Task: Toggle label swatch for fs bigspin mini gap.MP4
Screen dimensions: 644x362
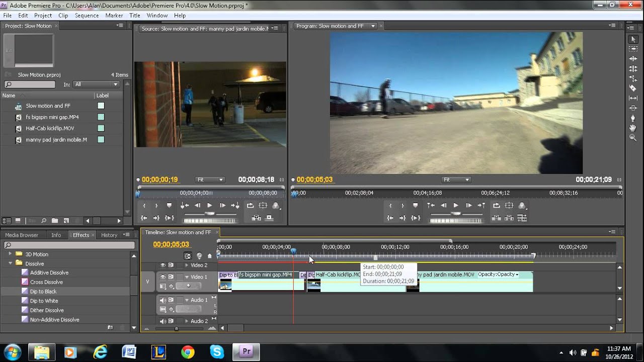Action: click(x=101, y=117)
